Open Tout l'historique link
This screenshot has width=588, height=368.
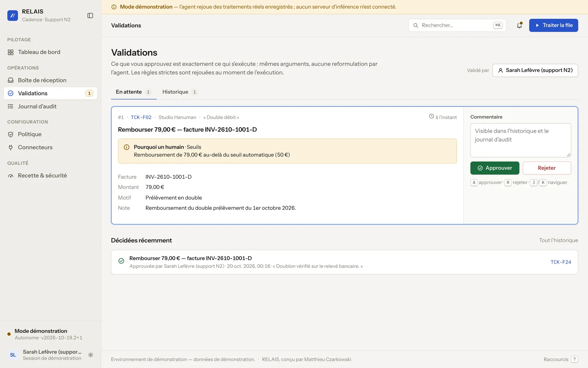click(x=558, y=240)
